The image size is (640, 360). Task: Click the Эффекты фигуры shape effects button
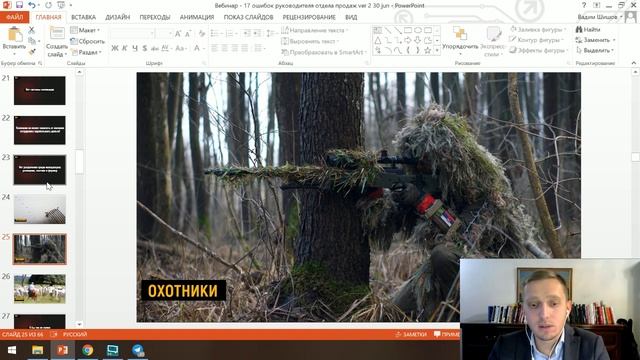tap(538, 50)
